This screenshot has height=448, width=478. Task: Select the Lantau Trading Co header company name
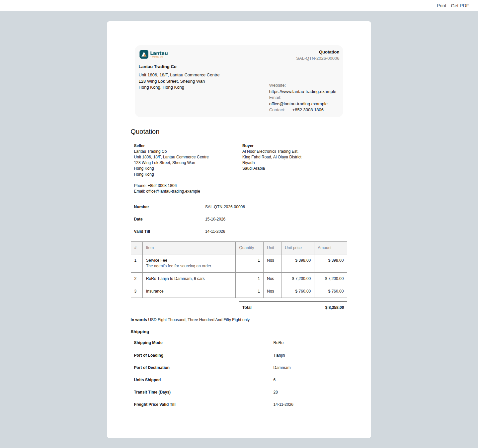[x=157, y=67]
